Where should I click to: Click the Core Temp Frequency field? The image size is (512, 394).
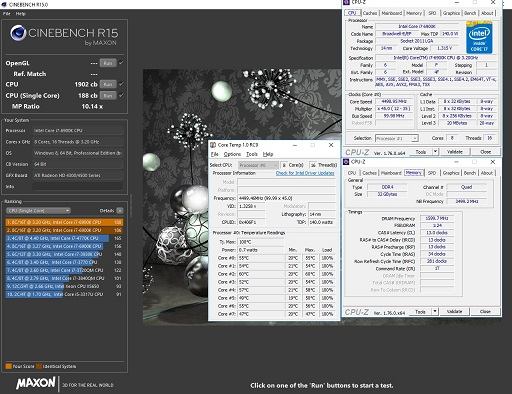pos(286,198)
